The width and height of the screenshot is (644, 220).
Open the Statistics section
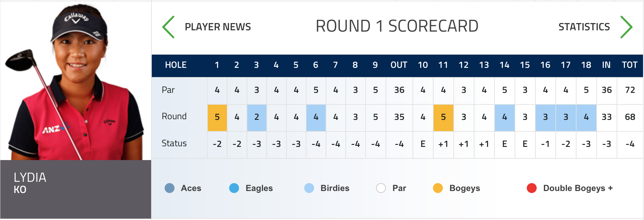pos(584,27)
